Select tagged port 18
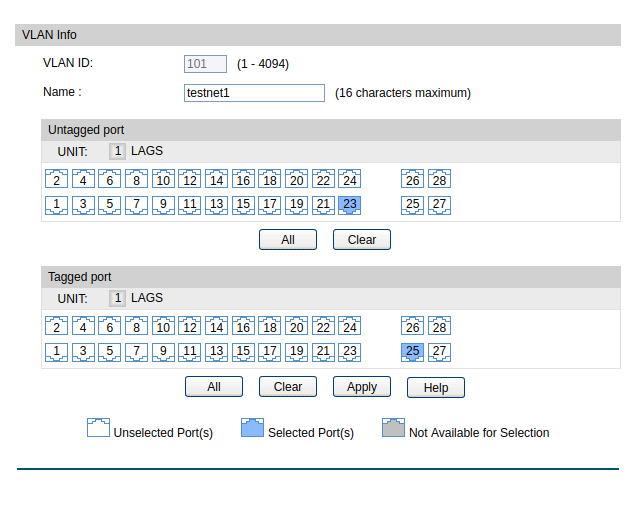Viewport: 638px width, 508px height. (x=270, y=326)
